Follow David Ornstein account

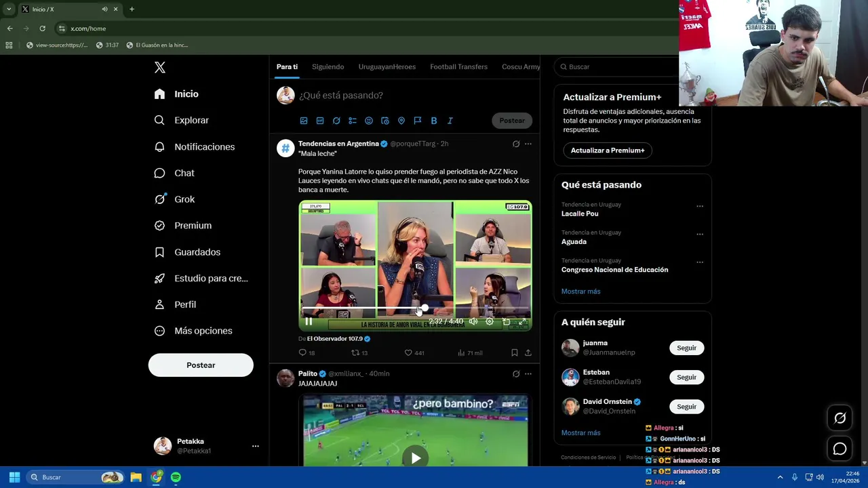[686, 407]
